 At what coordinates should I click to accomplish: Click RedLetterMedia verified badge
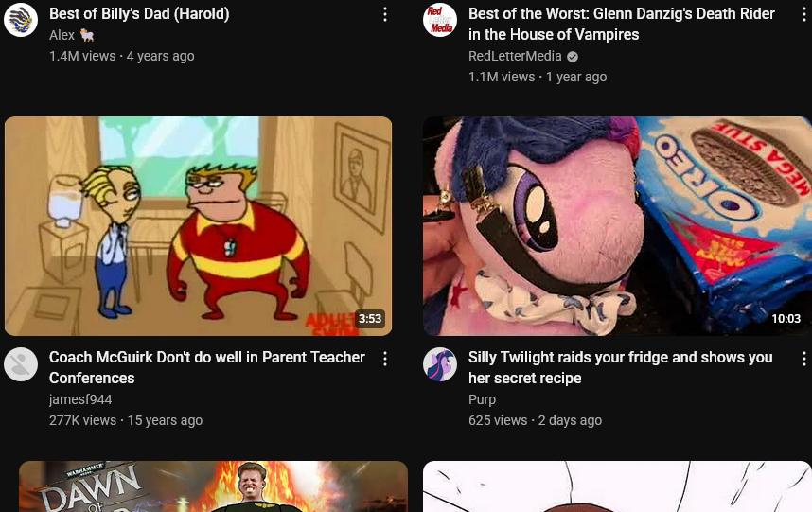pos(573,57)
